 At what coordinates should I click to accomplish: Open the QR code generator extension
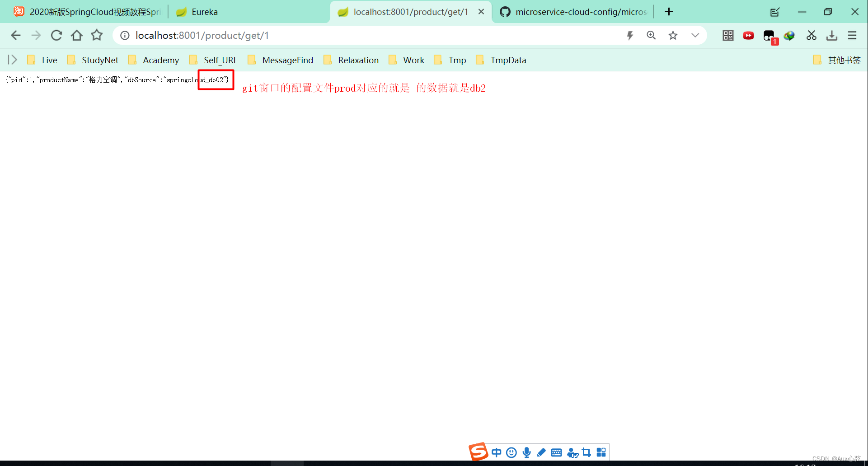coord(728,36)
